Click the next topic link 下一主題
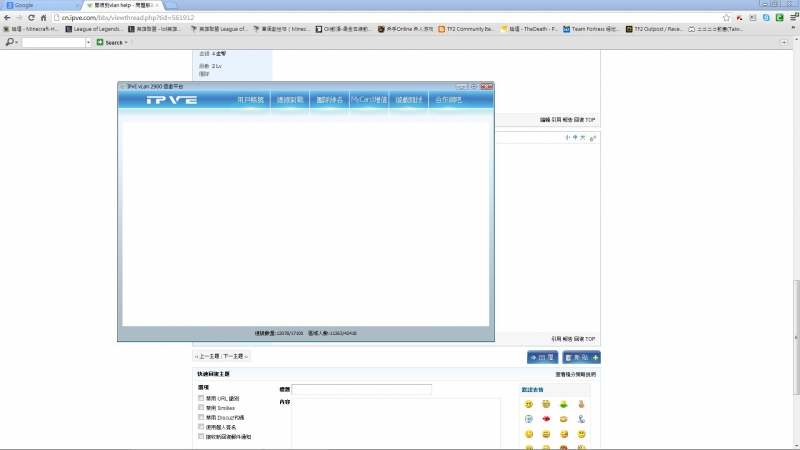800x450 pixels. coord(233,356)
